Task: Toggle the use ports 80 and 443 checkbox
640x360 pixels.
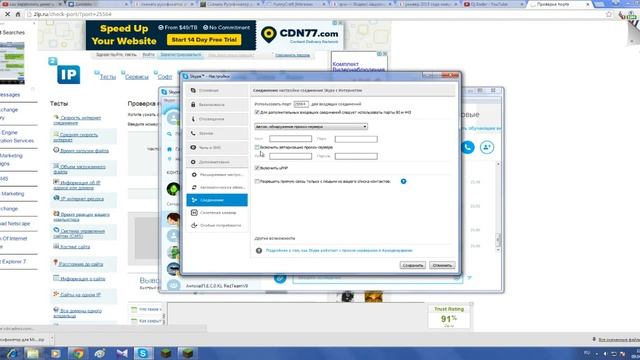Action: [x=257, y=112]
